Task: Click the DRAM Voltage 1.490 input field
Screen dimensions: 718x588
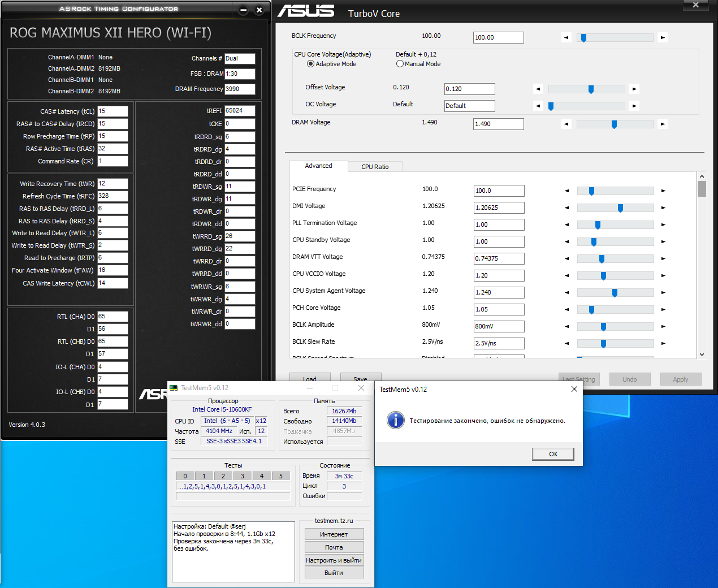Action: [499, 124]
